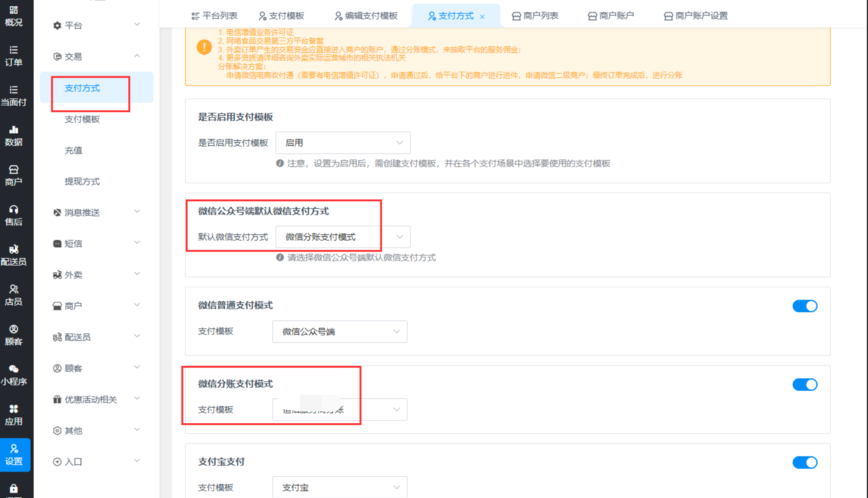Open 默认微信支付方式 dropdown

point(343,237)
